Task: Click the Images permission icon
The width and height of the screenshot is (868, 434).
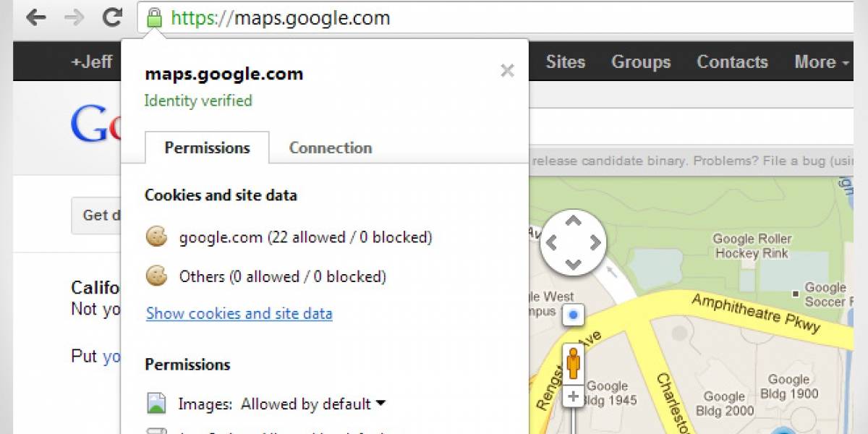Action: coord(156,403)
